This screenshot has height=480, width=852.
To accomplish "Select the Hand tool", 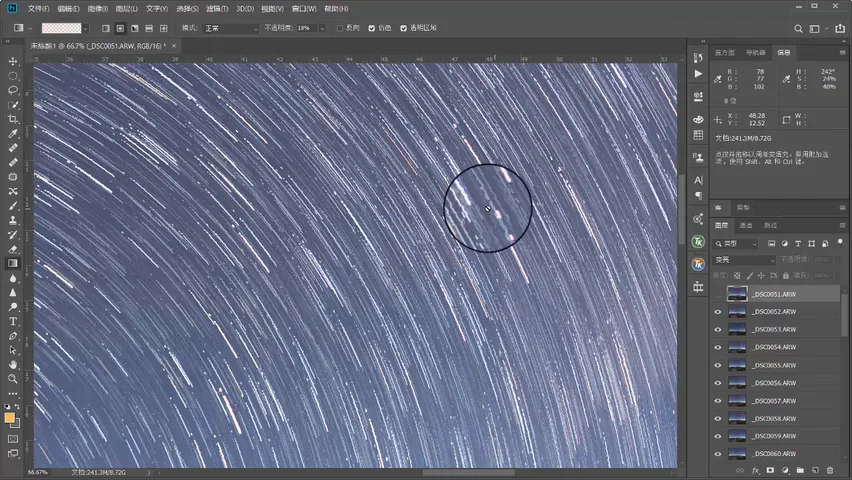I will [x=13, y=365].
